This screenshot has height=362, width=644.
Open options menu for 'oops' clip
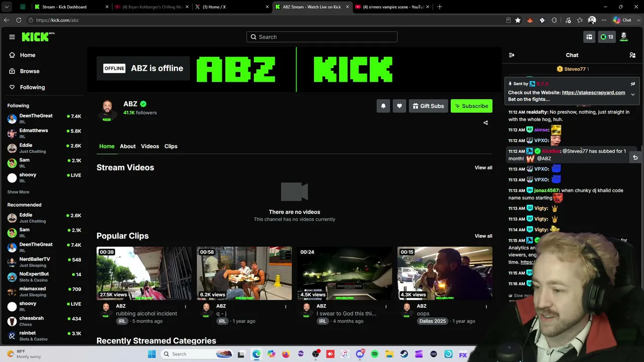coord(486,306)
